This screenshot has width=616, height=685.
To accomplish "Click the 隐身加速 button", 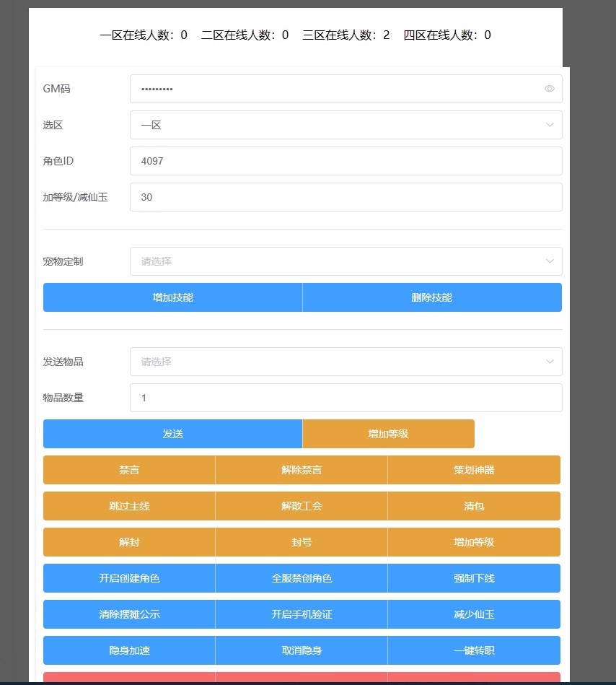I will click(129, 650).
